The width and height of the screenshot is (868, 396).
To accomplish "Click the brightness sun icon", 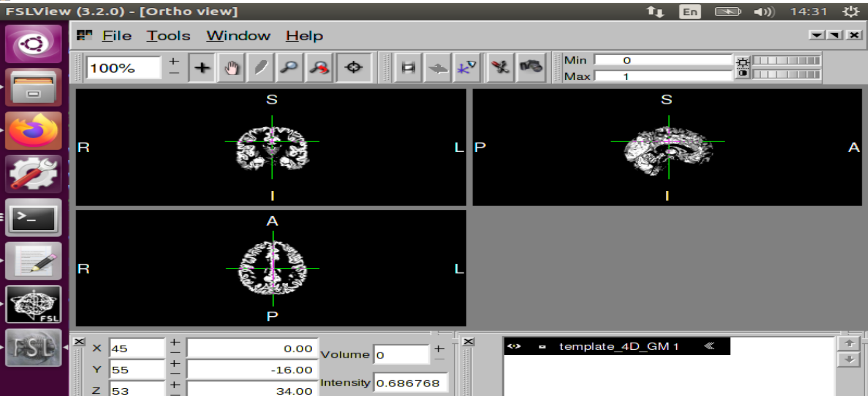I will pos(743,62).
